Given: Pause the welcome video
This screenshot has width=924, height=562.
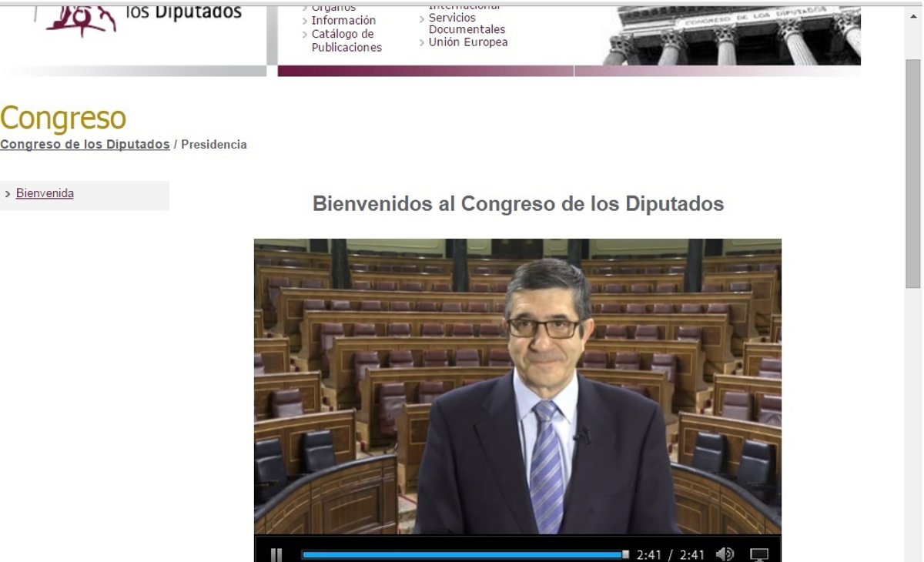Looking at the screenshot, I should [276, 554].
